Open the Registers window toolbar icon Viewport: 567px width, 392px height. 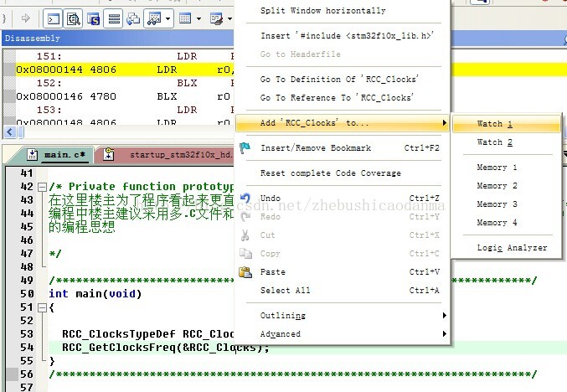[114, 18]
